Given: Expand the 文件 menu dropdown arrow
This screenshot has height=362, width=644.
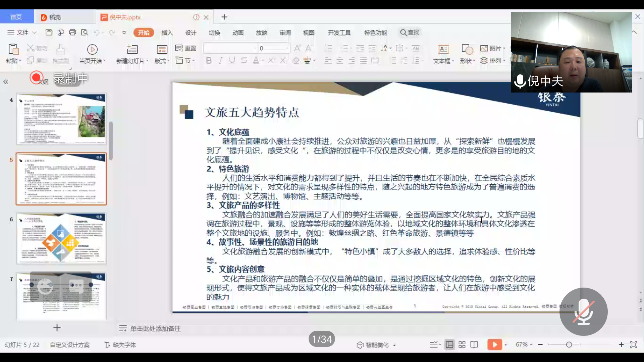Looking at the screenshot, I should click(x=34, y=33).
